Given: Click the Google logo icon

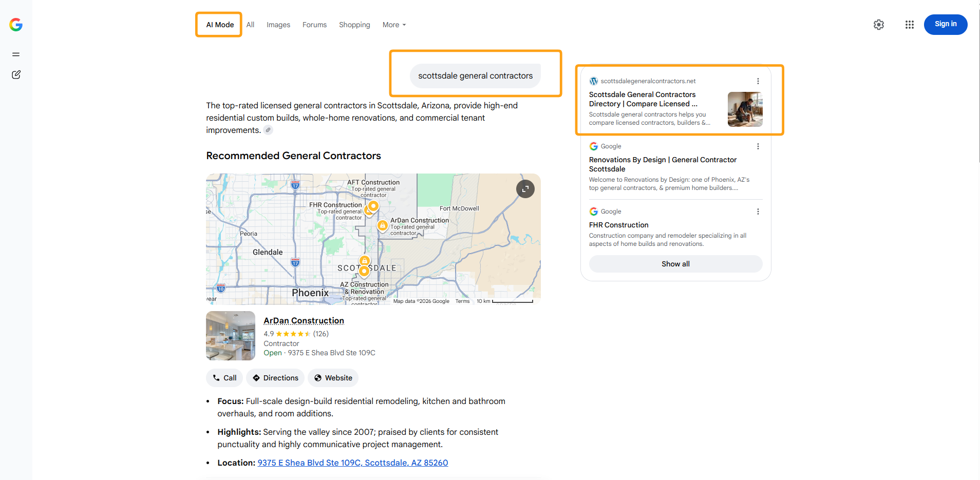Looking at the screenshot, I should tap(16, 25).
